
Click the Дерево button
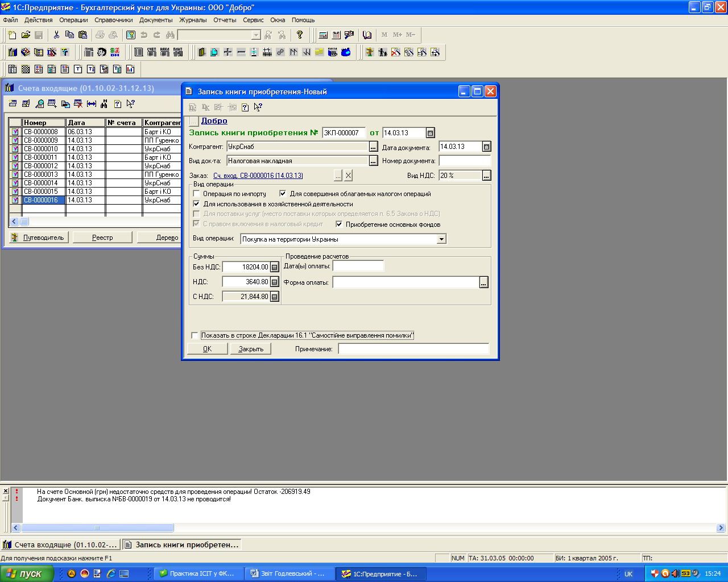point(160,238)
